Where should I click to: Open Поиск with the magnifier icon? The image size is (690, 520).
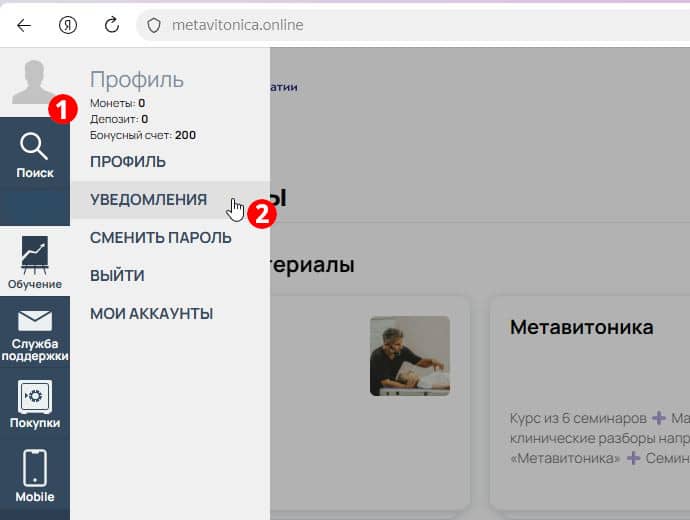coord(34,155)
